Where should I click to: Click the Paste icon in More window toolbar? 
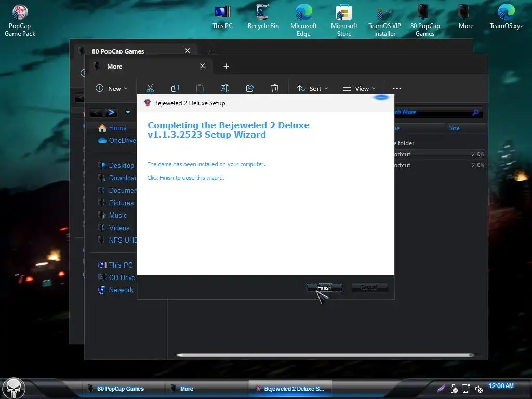200,88
